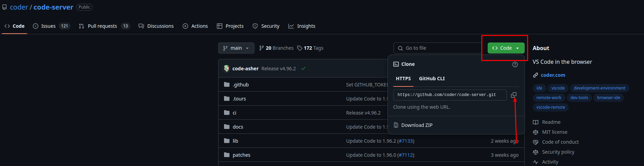Expand the main branch dropdown
Image resolution: width=644 pixels, height=166 pixels.
[x=236, y=48]
